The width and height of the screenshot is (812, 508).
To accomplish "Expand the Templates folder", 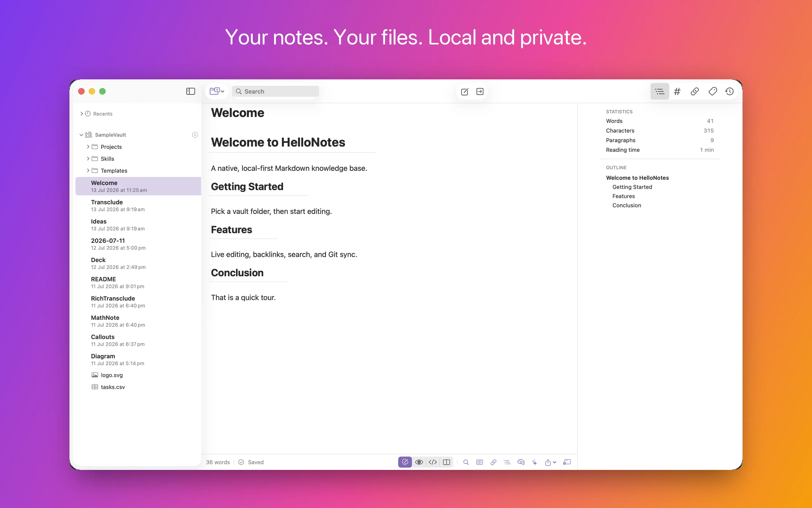I will [88, 171].
